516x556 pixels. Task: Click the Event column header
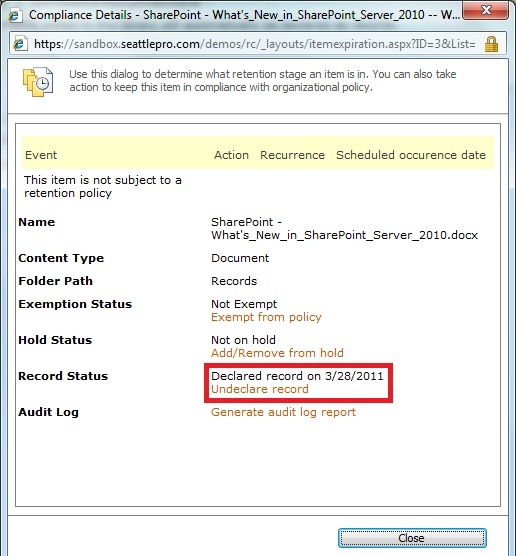tap(41, 155)
